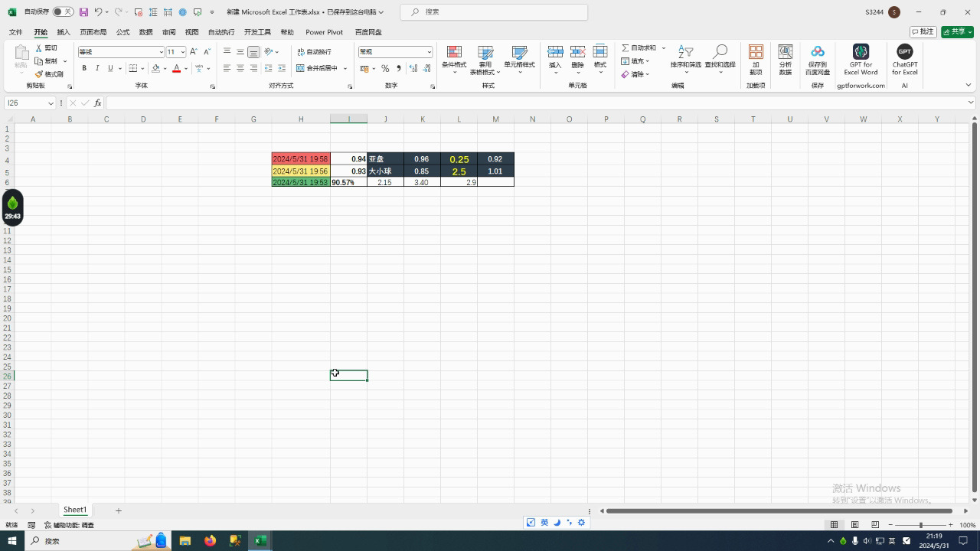Increase font size with larger A icon

click(193, 51)
